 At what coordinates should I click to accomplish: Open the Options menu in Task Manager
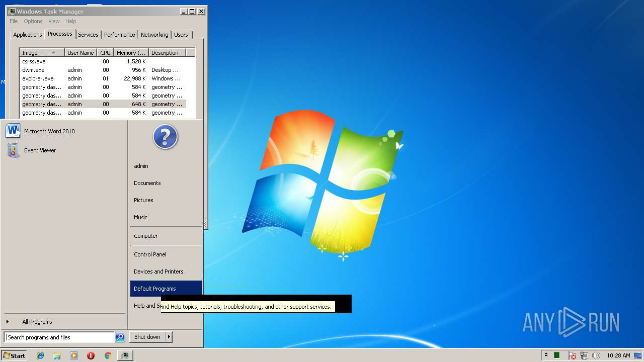coord(33,21)
